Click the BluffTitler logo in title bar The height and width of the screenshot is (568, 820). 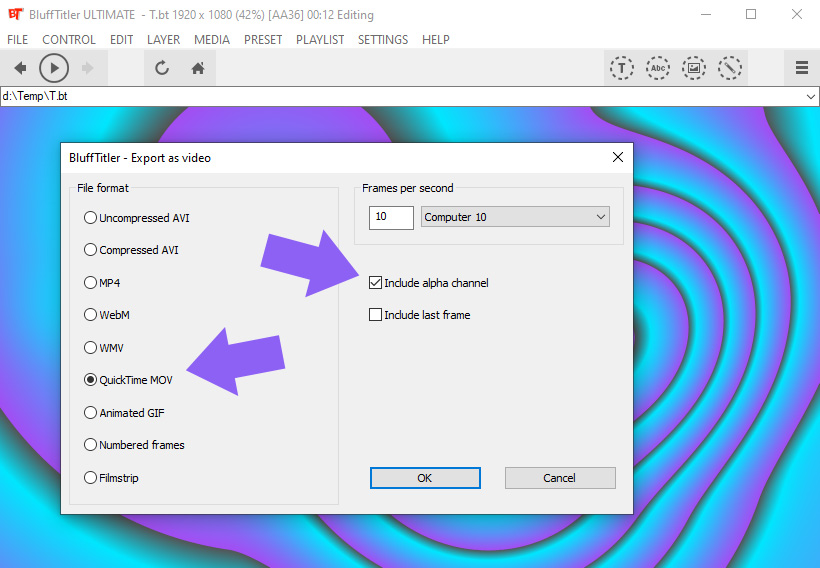tap(15, 14)
